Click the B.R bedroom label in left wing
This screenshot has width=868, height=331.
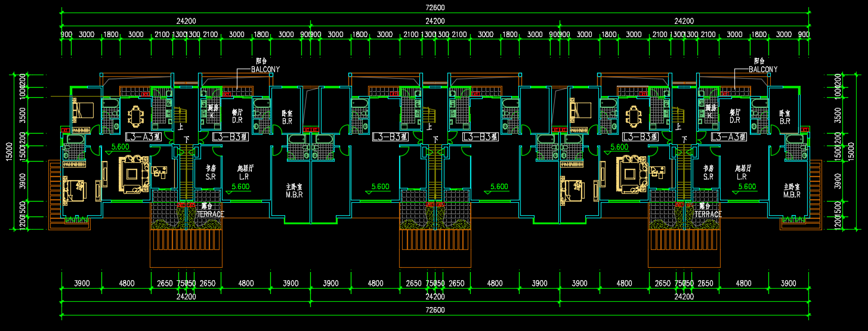287,121
